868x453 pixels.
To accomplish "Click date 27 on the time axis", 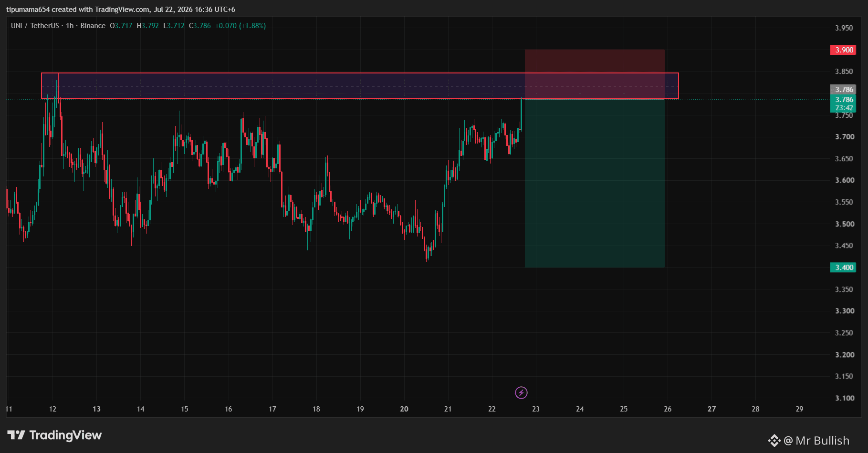I will pyautogui.click(x=711, y=409).
